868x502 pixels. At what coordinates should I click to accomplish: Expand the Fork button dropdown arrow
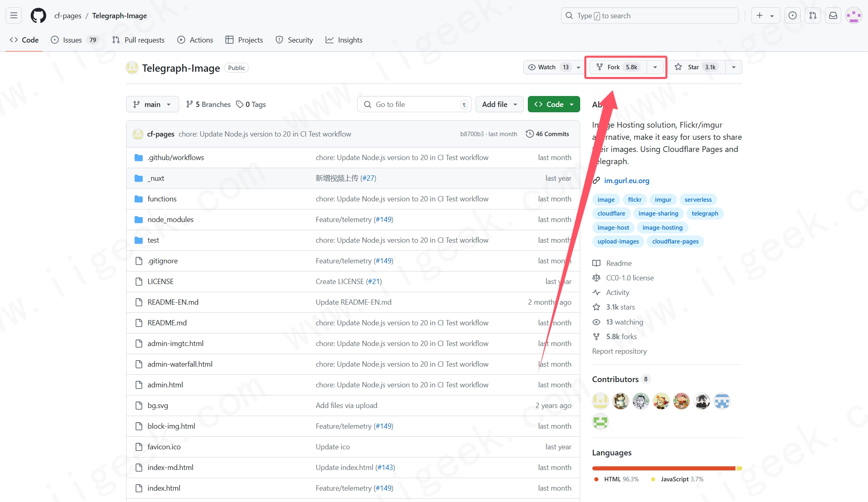click(x=655, y=67)
